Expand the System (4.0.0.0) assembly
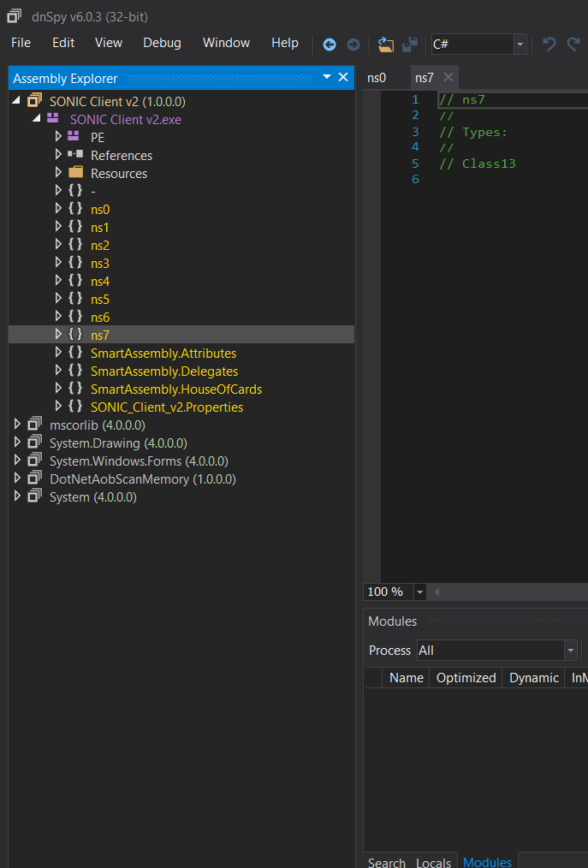 pos(17,496)
